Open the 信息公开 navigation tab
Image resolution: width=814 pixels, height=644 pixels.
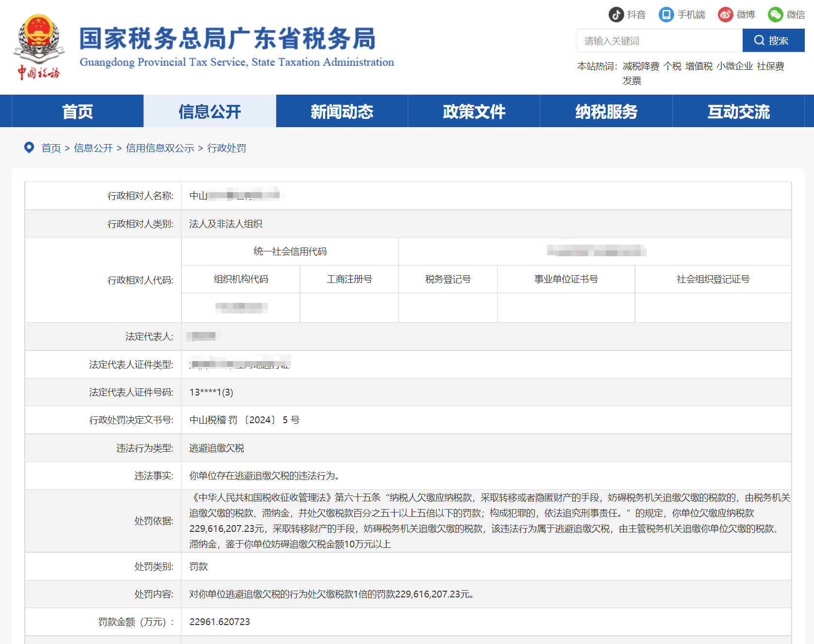click(210, 111)
